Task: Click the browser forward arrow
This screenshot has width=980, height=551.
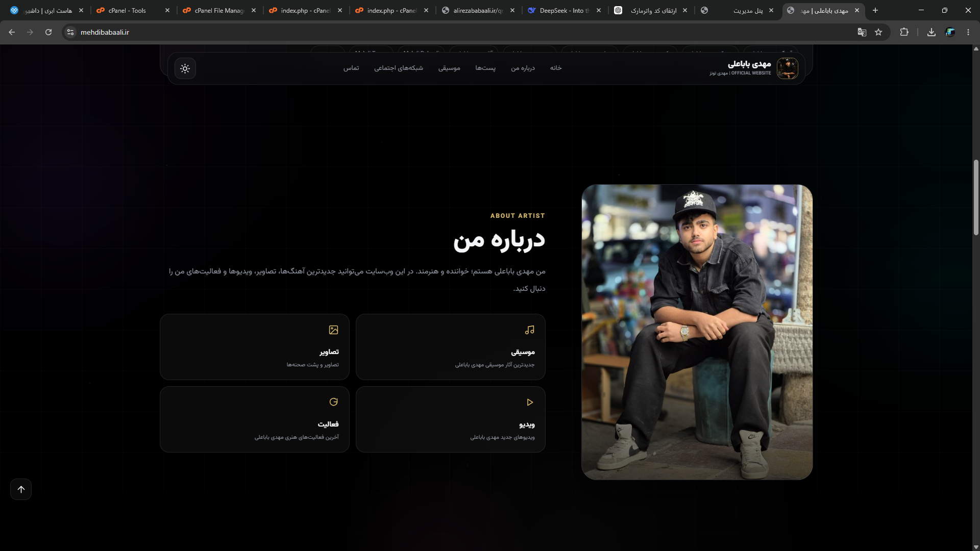Action: pyautogui.click(x=30, y=32)
